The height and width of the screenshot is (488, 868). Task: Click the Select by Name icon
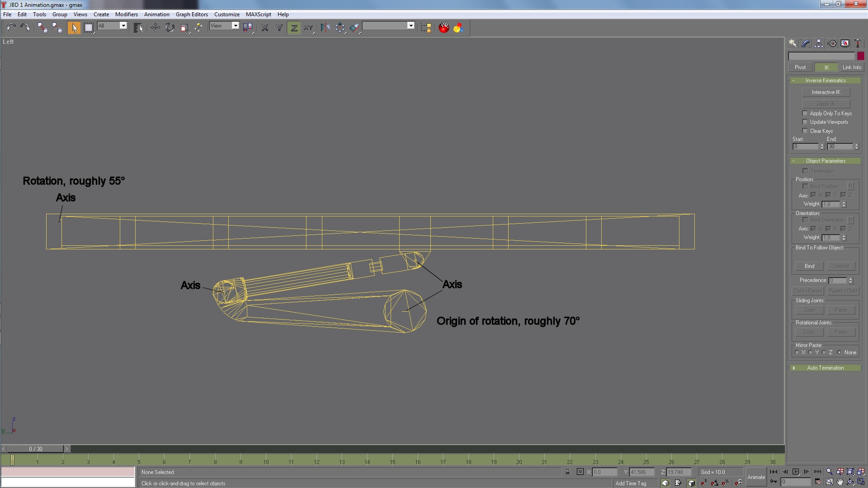[x=138, y=28]
